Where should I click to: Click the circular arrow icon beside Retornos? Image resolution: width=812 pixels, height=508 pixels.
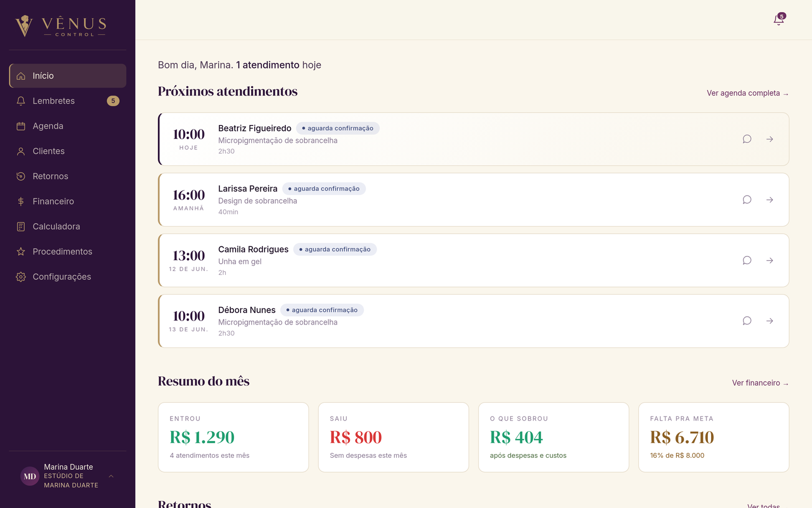coord(21,176)
